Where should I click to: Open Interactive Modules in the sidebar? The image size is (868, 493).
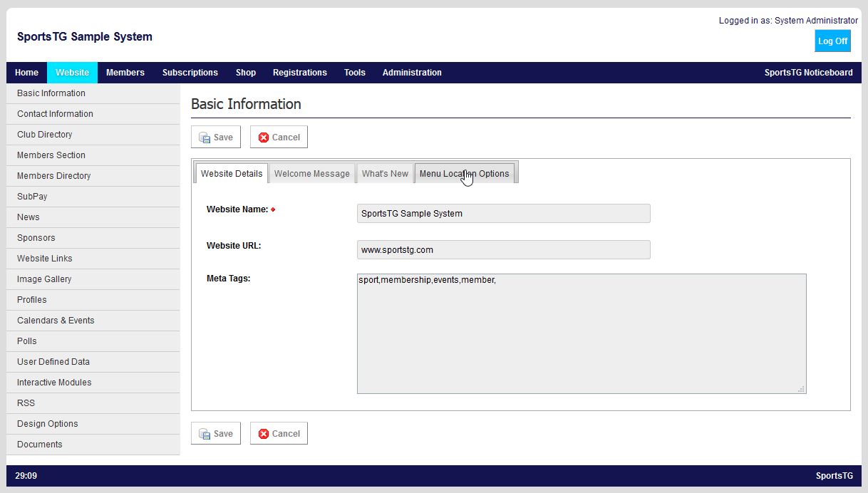tap(93, 383)
